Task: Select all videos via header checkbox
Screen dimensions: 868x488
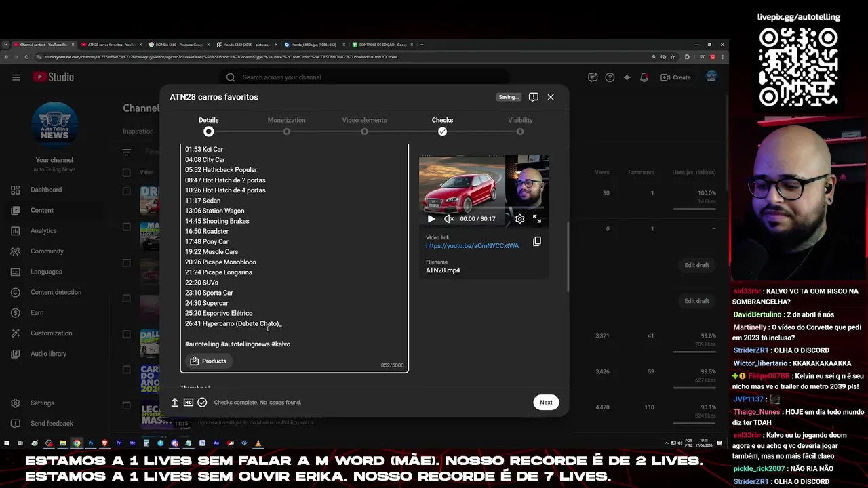Action: click(x=126, y=173)
